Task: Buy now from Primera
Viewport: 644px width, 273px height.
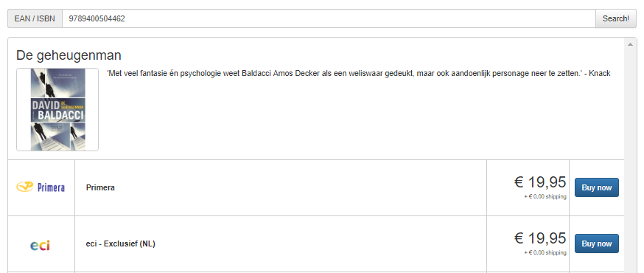Action: (x=596, y=187)
